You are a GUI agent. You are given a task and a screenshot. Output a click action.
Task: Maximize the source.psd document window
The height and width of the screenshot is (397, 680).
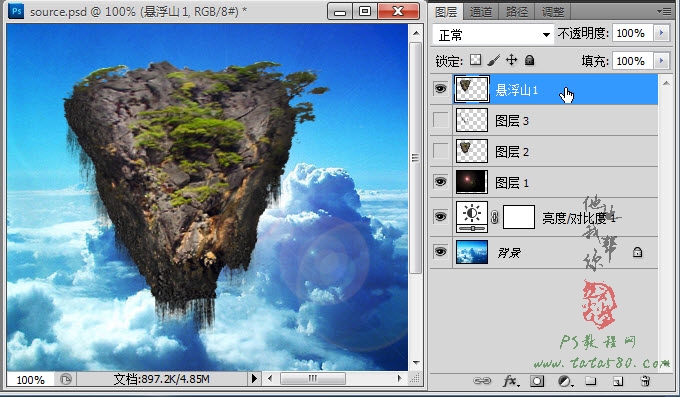(x=365, y=11)
